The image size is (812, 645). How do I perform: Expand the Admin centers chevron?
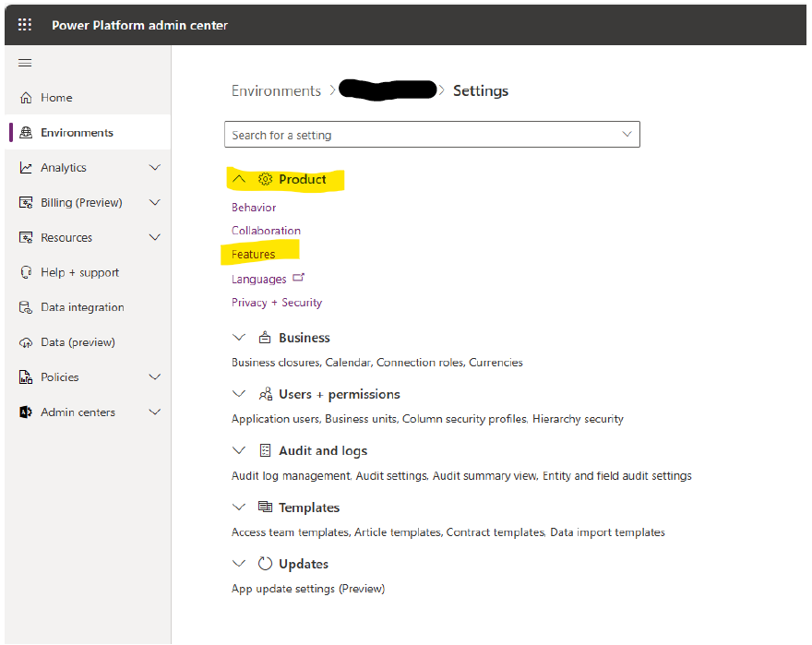pos(154,412)
